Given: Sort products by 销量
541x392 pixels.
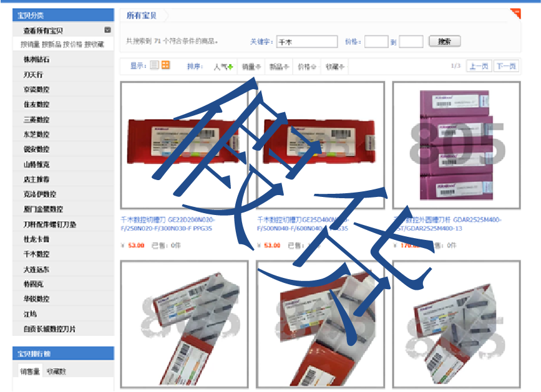Looking at the screenshot, I should pyautogui.click(x=251, y=67).
